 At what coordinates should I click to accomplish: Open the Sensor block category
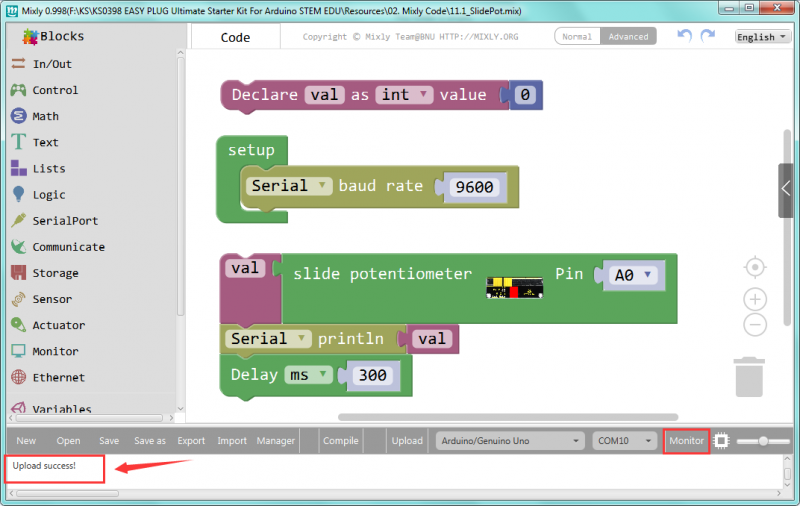51,299
